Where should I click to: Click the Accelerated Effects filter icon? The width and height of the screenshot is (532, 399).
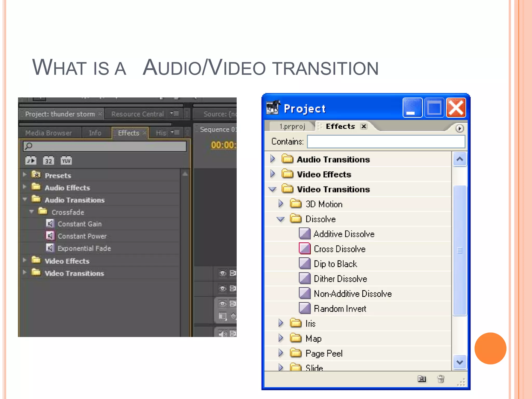[x=31, y=161]
